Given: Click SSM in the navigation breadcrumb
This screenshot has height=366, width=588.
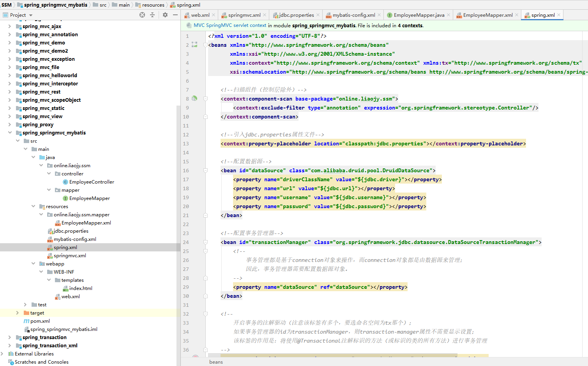Looking at the screenshot, I should pos(7,5).
